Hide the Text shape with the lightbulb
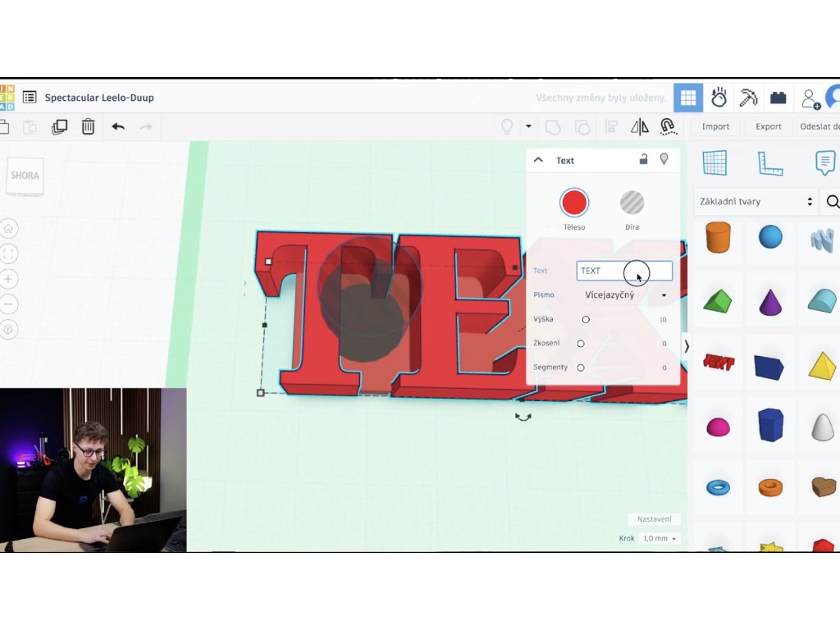 point(664,158)
